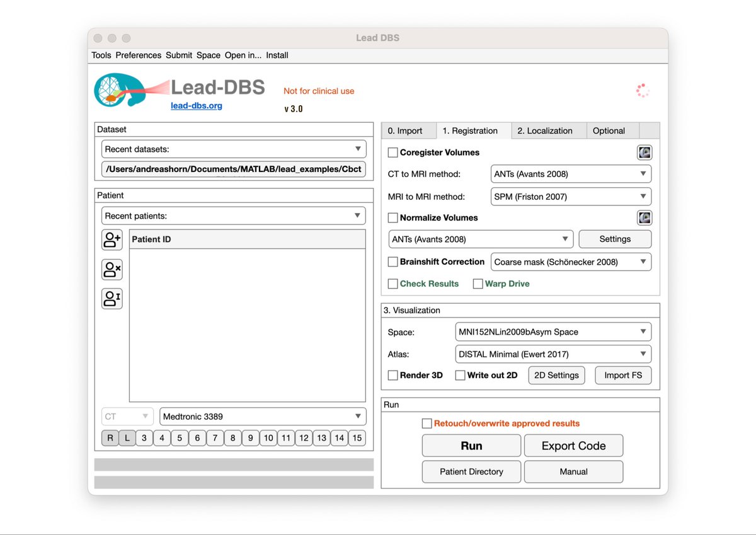The width and height of the screenshot is (756, 535).
Task: Visit the lead-dbs.org link
Action: click(x=197, y=106)
